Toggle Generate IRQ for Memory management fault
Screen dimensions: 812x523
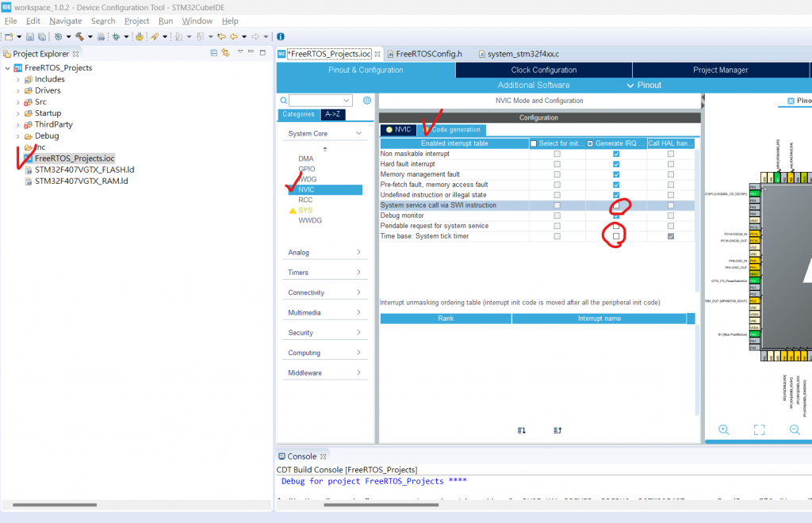click(x=616, y=174)
